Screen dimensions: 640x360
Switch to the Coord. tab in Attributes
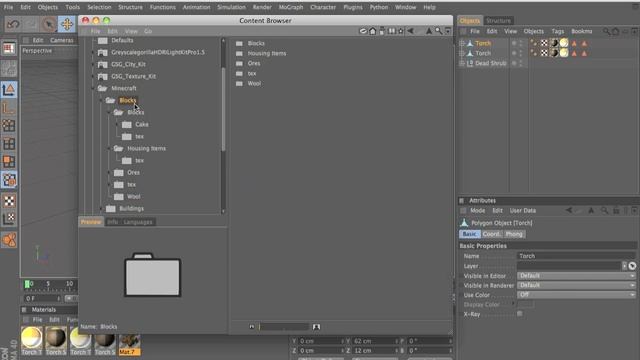click(491, 234)
